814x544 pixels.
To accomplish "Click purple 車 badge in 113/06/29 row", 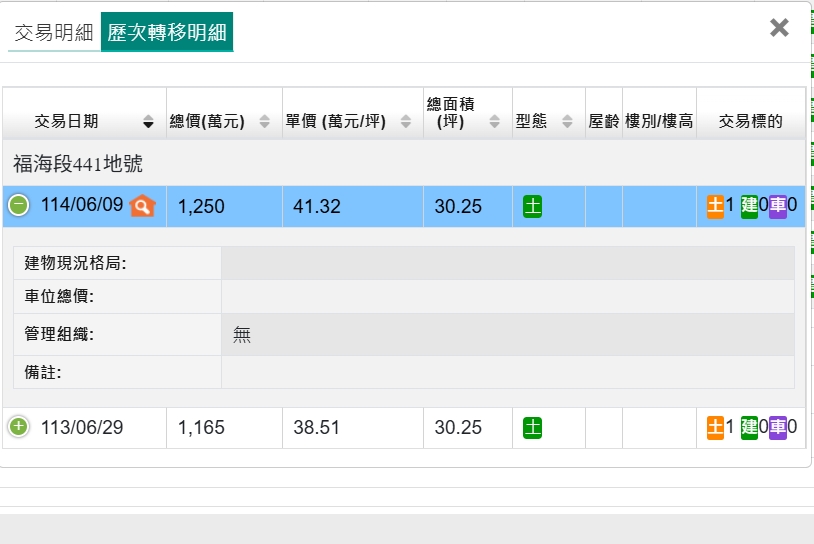I will click(778, 428).
